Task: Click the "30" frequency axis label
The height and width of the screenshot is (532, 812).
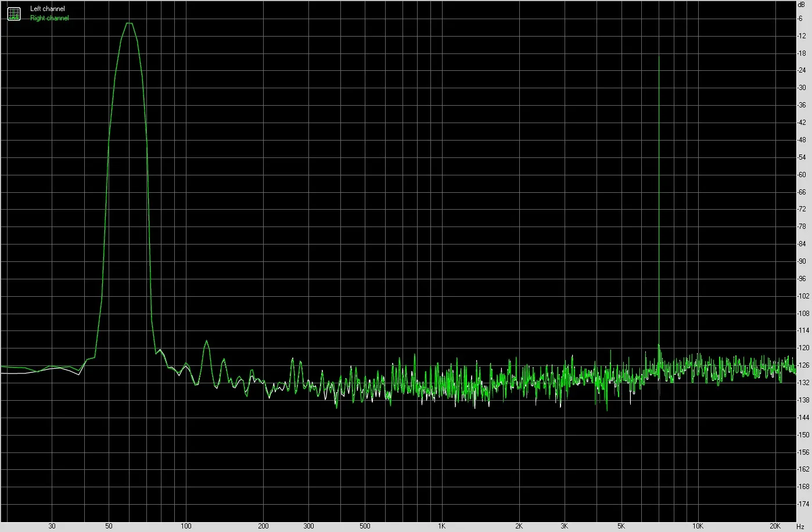Action: point(52,526)
